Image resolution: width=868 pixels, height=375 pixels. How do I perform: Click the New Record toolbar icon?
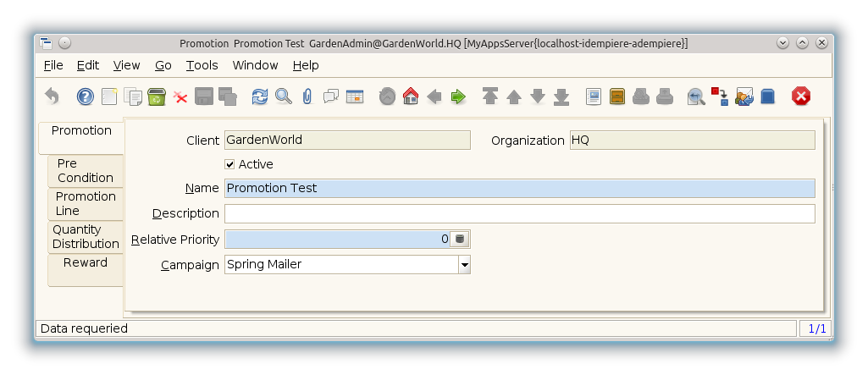(109, 97)
